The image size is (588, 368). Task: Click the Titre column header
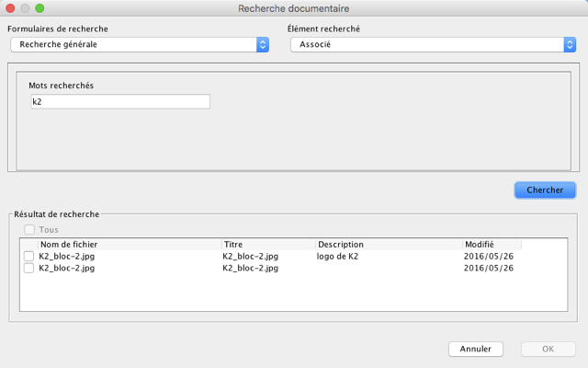(x=268, y=245)
